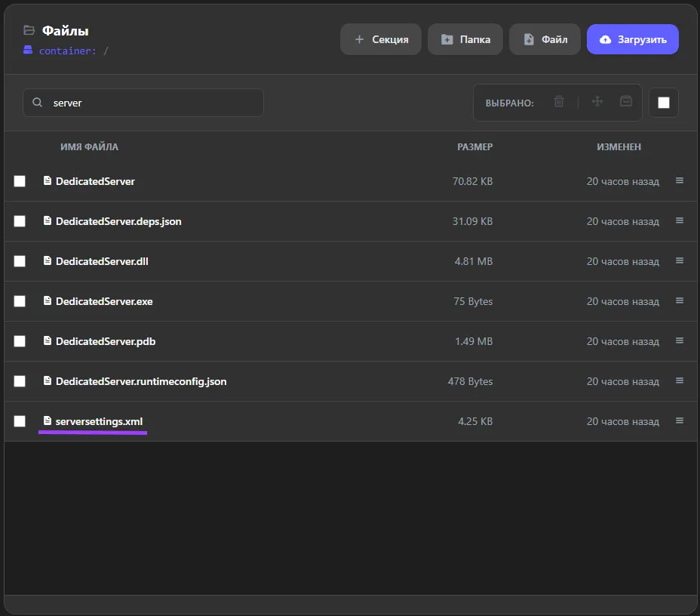Click the file icon beside DedicatedServer.exe
Screen dimensions: 700x616
click(47, 300)
